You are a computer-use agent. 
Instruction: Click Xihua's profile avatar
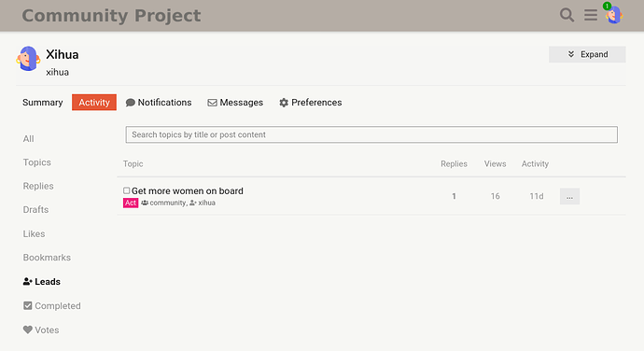coord(28,59)
